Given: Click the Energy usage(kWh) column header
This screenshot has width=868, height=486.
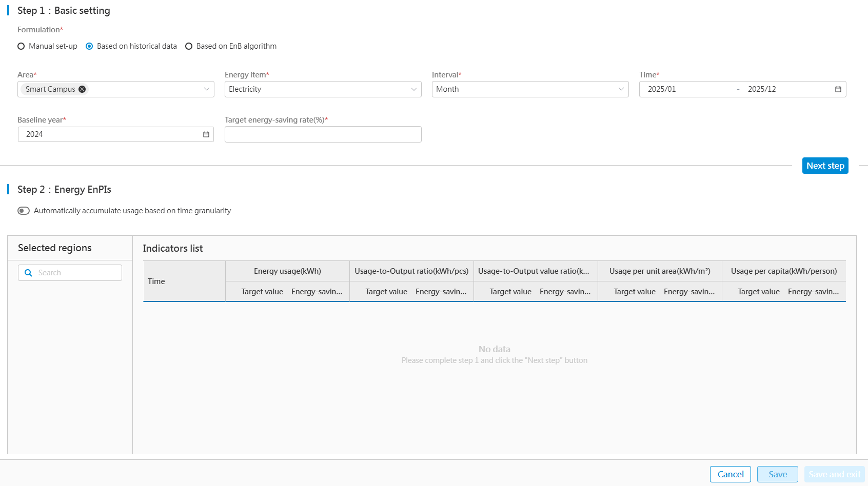Looking at the screenshot, I should [x=287, y=271].
